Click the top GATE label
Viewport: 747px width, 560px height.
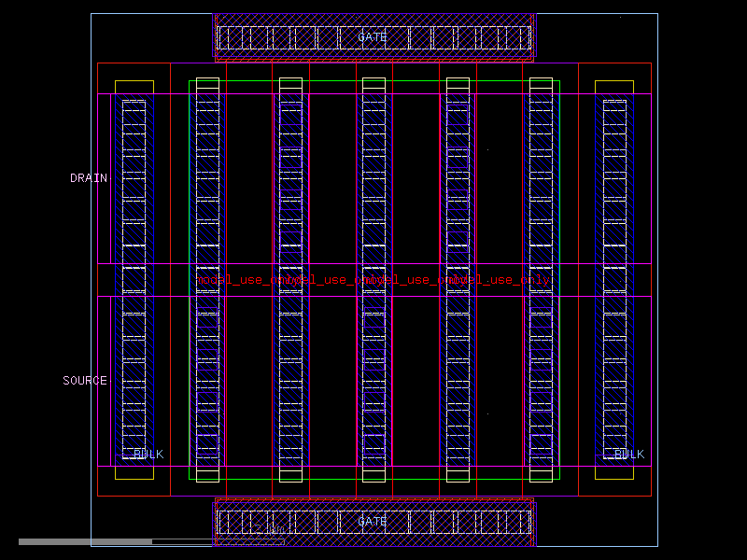pos(373,36)
